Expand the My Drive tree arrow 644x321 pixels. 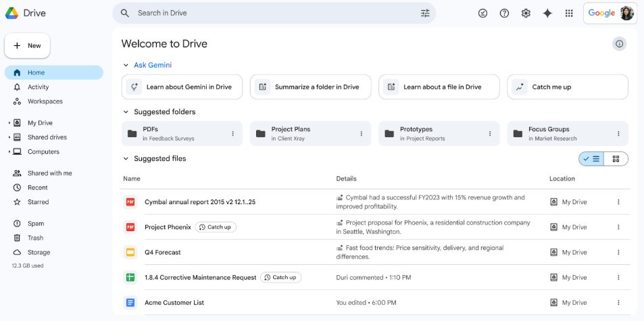click(x=9, y=123)
